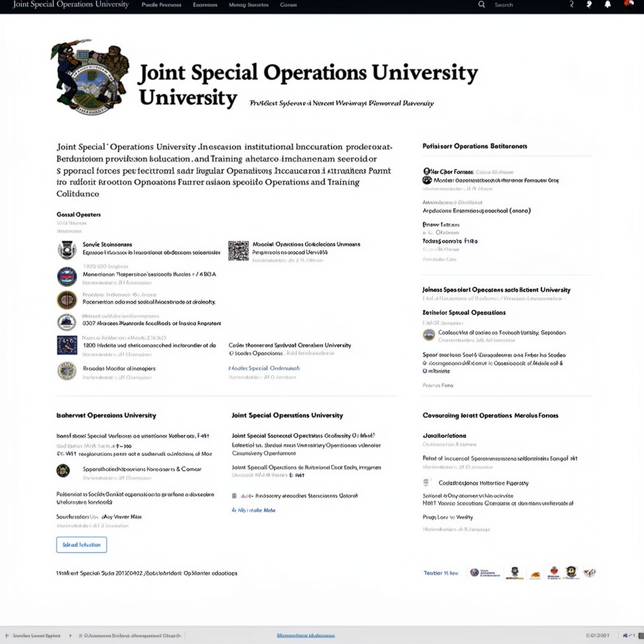The width and height of the screenshot is (644, 644).
Task: Click the shield crest icon in the first list row
Action: coord(67,250)
